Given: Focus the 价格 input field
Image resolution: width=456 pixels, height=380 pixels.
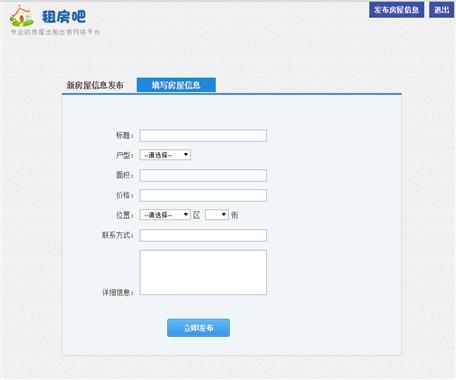Looking at the screenshot, I should pyautogui.click(x=203, y=195).
